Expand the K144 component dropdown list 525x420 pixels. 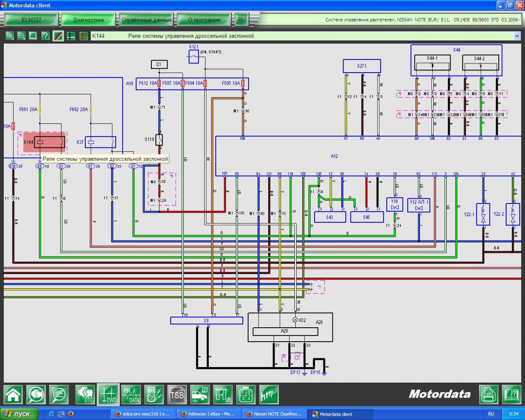517,36
